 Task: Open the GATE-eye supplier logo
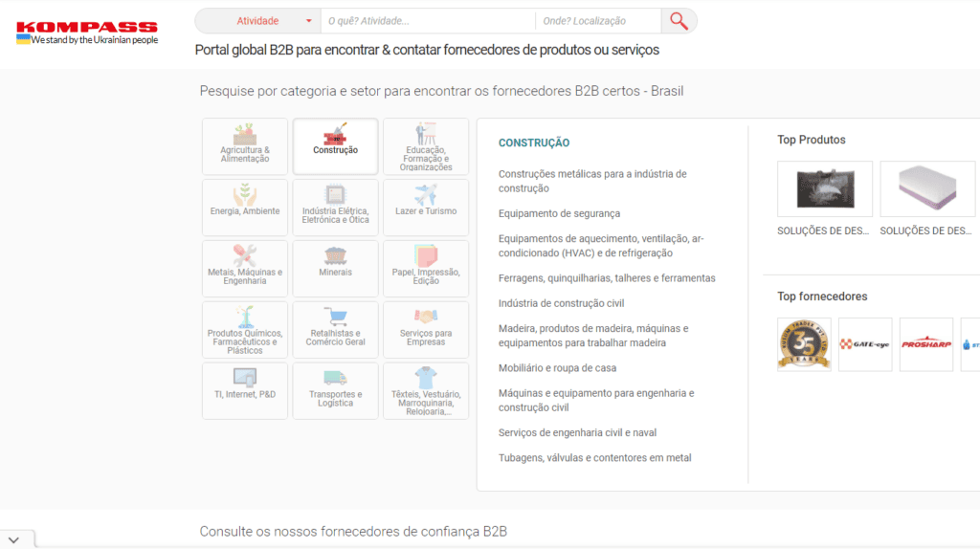pyautogui.click(x=865, y=344)
